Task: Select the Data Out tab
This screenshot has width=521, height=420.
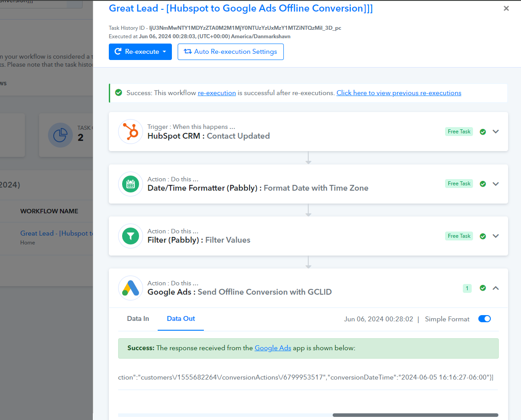Action: click(x=181, y=319)
